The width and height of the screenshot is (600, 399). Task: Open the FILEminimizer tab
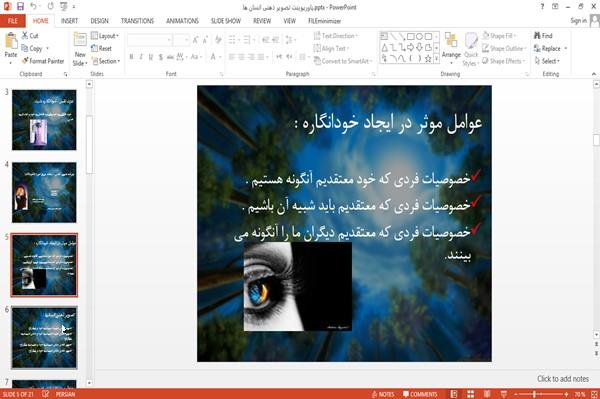click(324, 21)
